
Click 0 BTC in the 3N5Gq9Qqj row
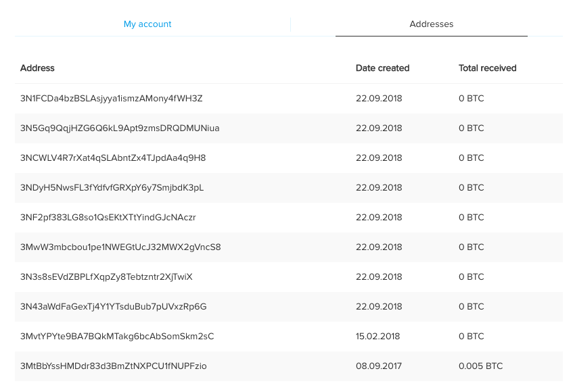click(x=471, y=128)
